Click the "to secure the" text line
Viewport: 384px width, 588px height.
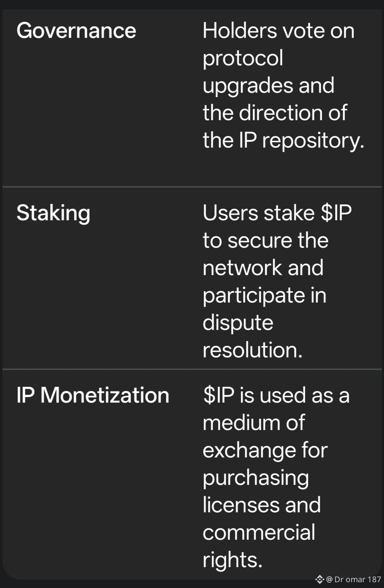tap(266, 240)
